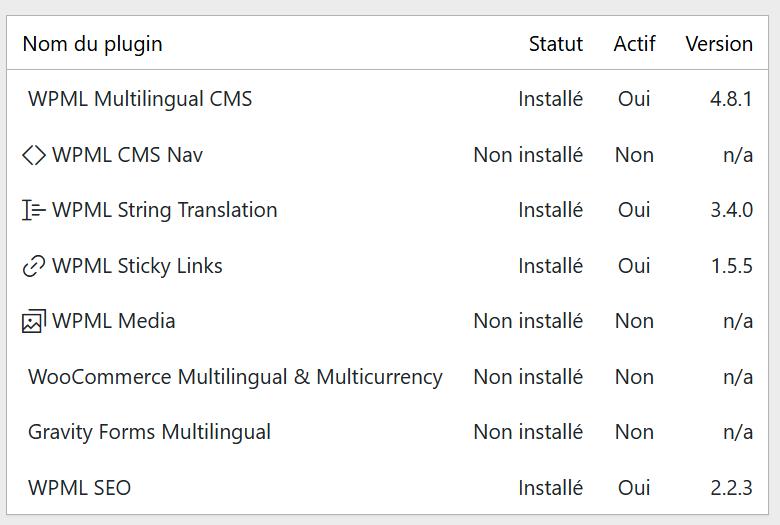Click the WPML Media plugin name
Screen dimensions: 780x525
coord(114,321)
